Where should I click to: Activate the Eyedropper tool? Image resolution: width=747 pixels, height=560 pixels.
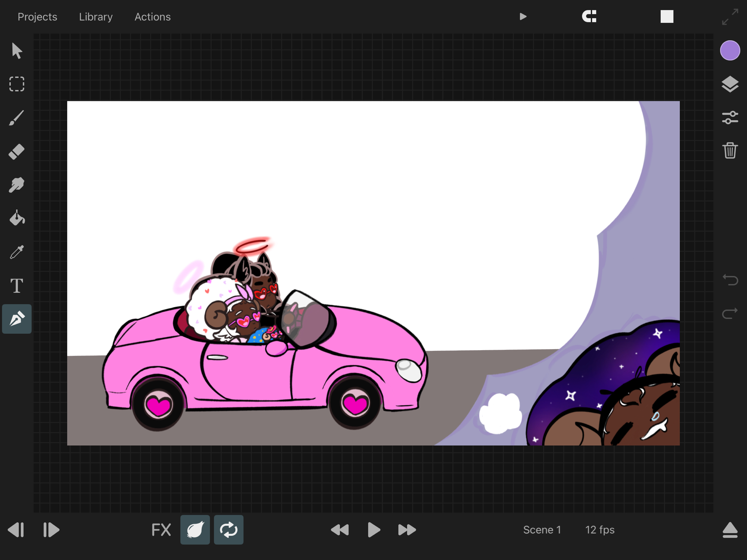tap(17, 252)
